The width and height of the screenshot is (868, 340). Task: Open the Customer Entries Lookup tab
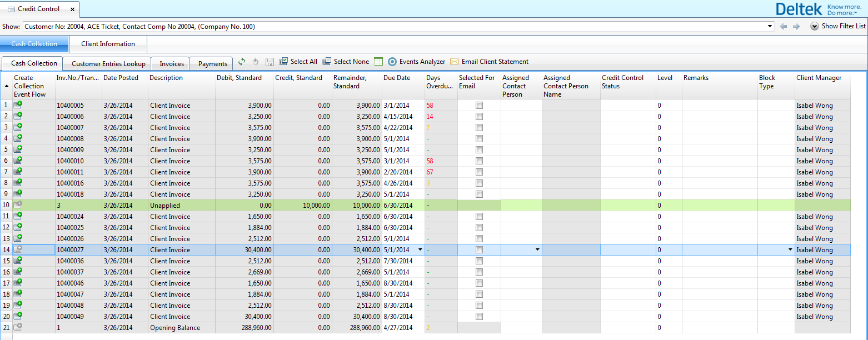tap(108, 64)
